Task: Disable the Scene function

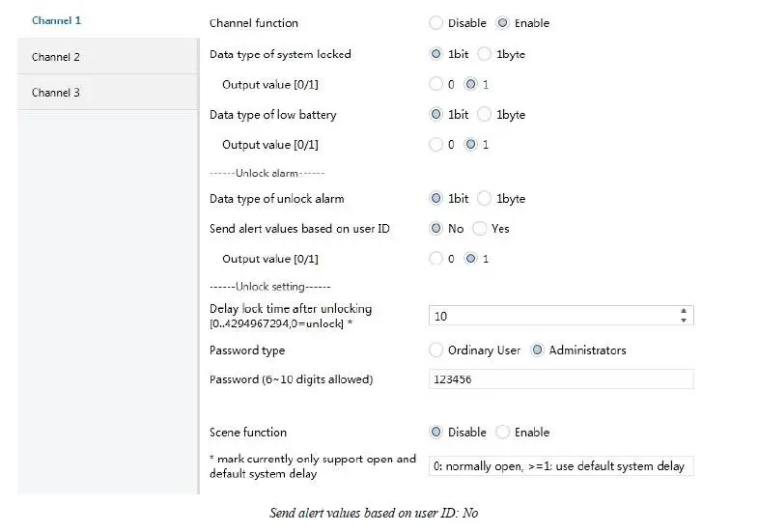Action: [x=436, y=433]
